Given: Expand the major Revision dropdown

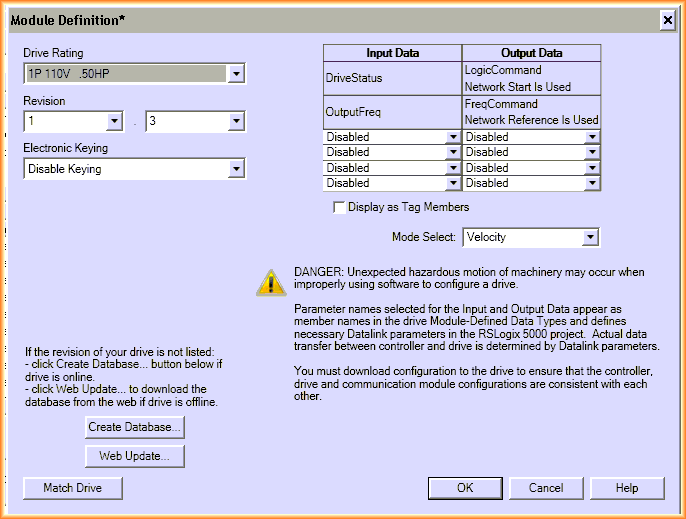Looking at the screenshot, I should coord(114,122).
